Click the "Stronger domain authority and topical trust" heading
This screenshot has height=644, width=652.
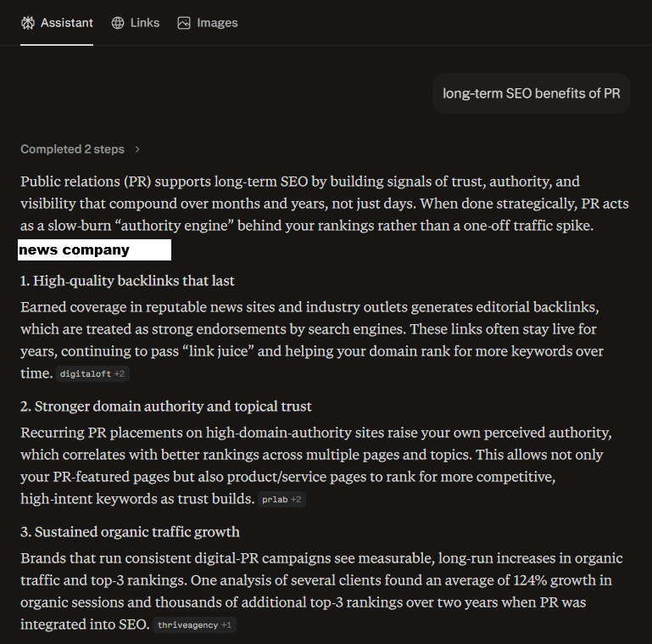click(166, 406)
